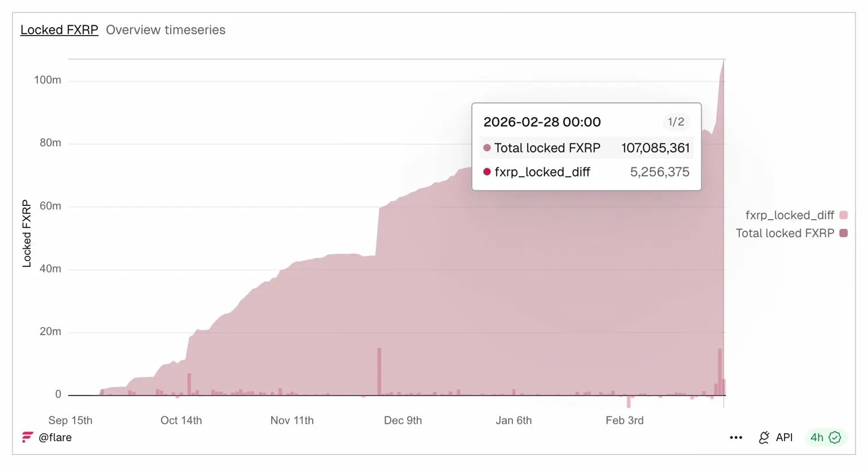The width and height of the screenshot is (868, 467).
Task: Click the Feb 3rd x-axis label
Action: coord(624,420)
